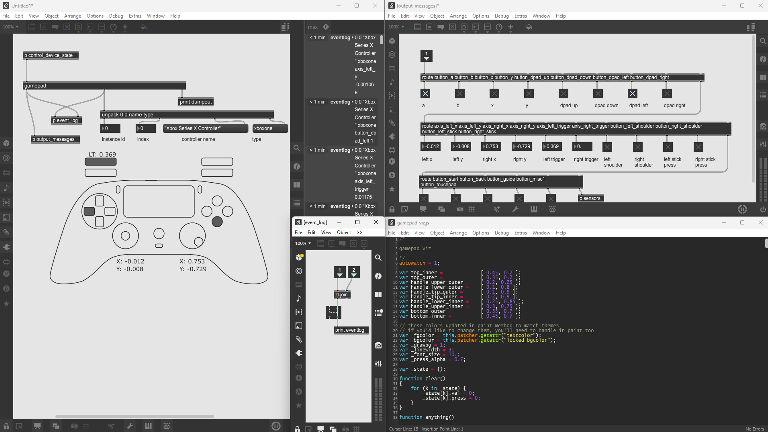Click the paperclip icon in event_log left sidebar
Screen dimensions: 768x432
pos(299,339)
